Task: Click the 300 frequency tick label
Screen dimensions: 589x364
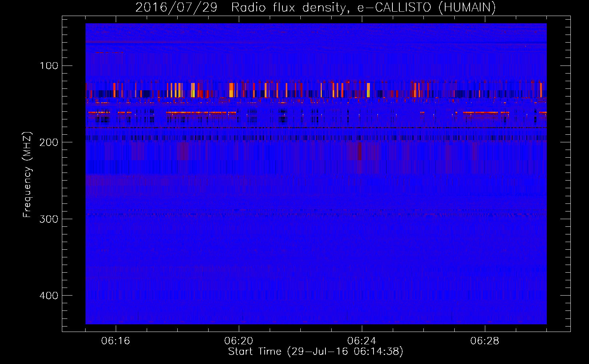Action: [x=49, y=219]
